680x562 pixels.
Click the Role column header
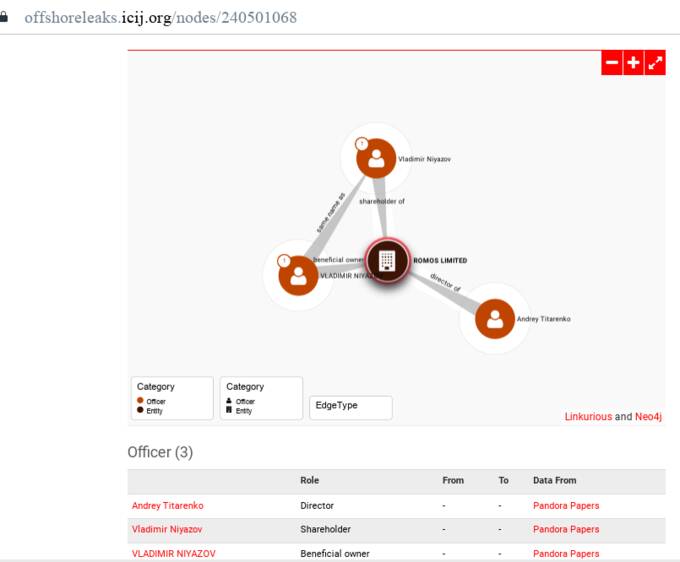click(x=310, y=481)
